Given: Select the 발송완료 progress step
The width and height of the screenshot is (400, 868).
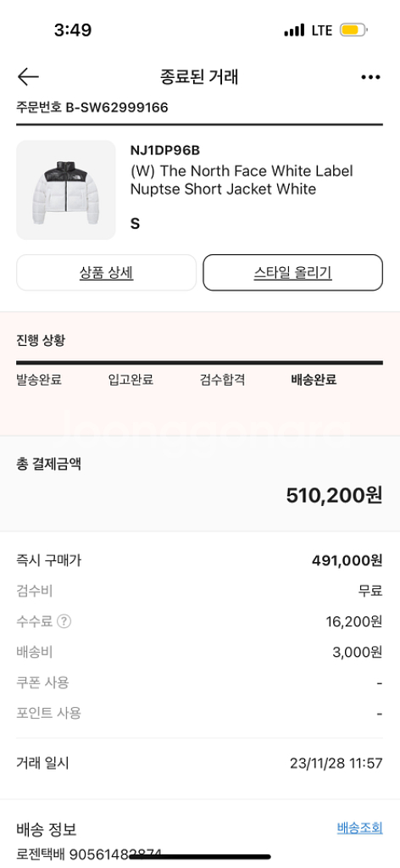Looking at the screenshot, I should 39,380.
